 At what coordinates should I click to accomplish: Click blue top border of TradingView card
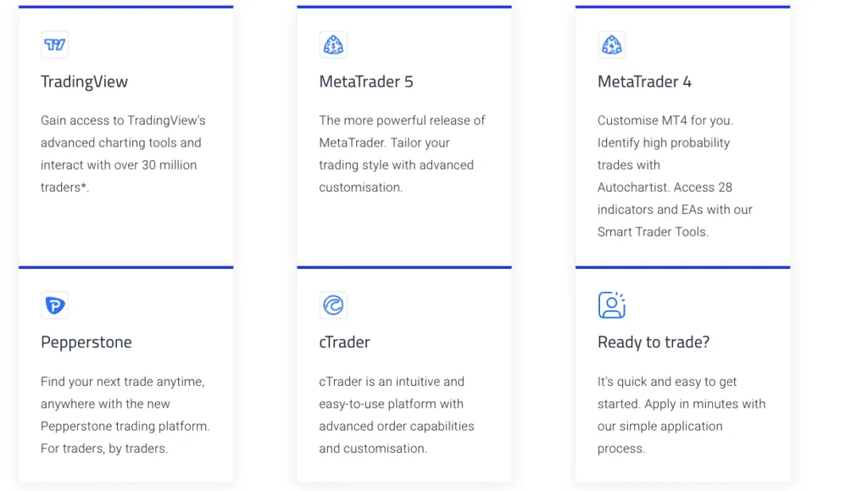click(126, 7)
